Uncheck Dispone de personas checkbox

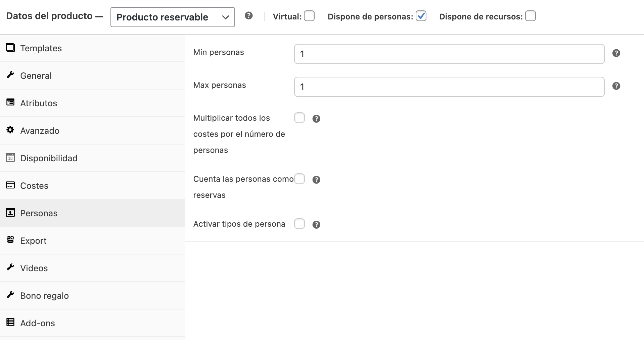click(421, 16)
